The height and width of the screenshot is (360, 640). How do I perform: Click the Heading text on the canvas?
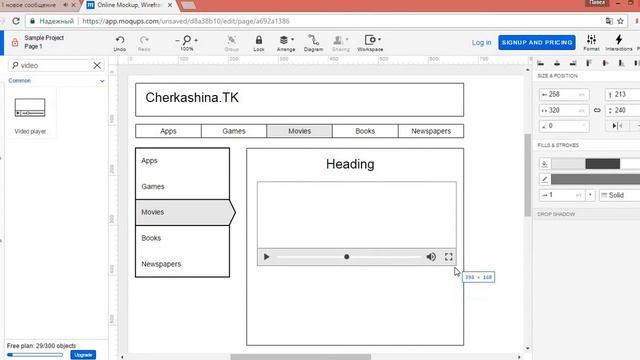click(x=350, y=164)
